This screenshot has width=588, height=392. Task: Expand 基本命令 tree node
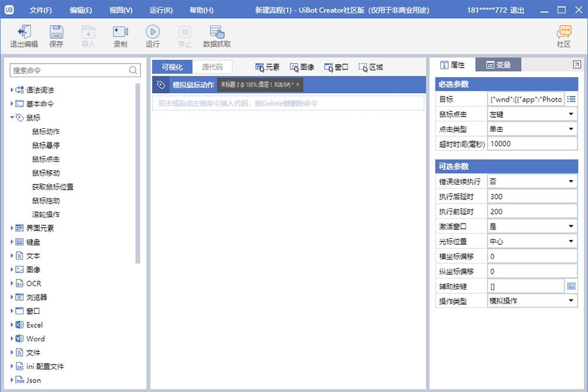pyautogui.click(x=12, y=104)
